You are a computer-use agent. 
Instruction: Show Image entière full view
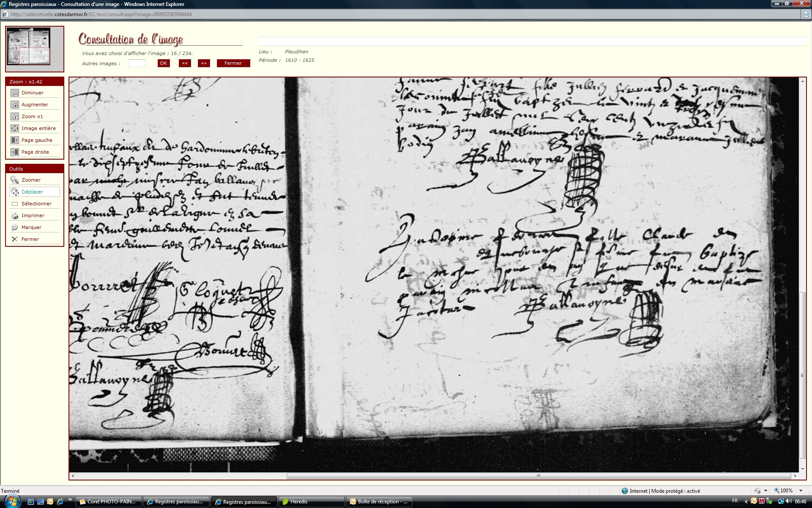point(15,128)
